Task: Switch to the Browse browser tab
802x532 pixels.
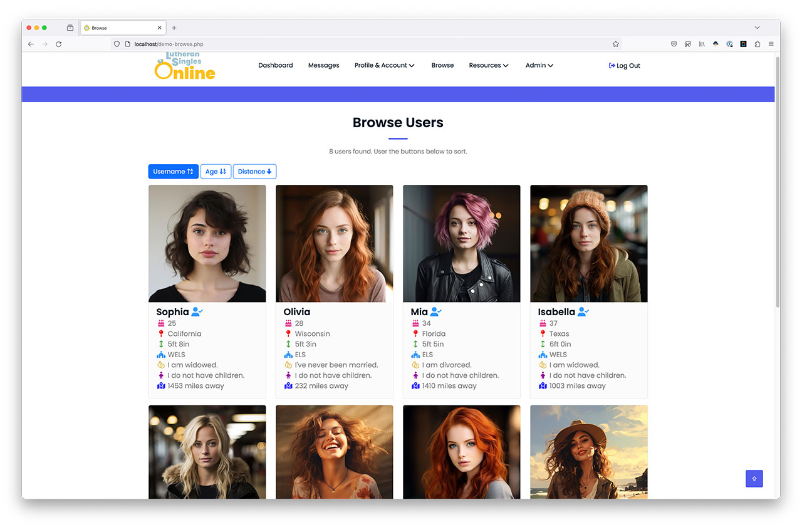Action: (x=122, y=28)
